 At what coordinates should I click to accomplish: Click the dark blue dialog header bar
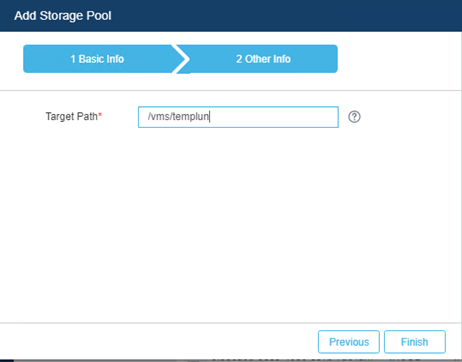tap(231, 16)
